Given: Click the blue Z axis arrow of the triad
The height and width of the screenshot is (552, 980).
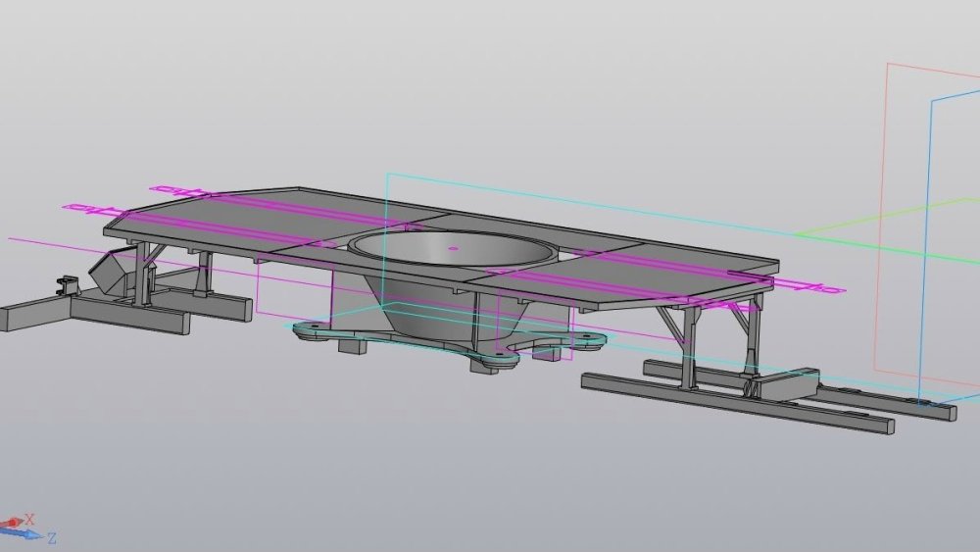Looking at the screenshot, I should tap(24, 534).
